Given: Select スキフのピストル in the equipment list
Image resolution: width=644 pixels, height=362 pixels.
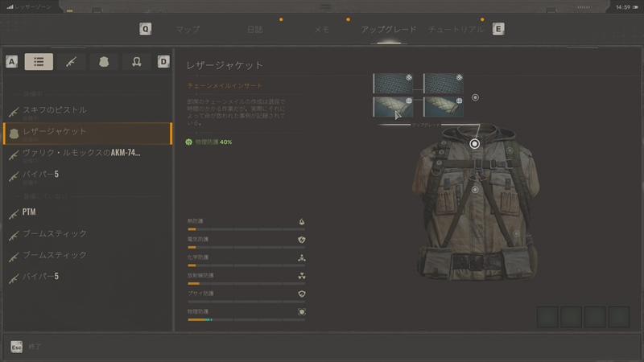Looking at the screenshot, I should pos(88,112).
